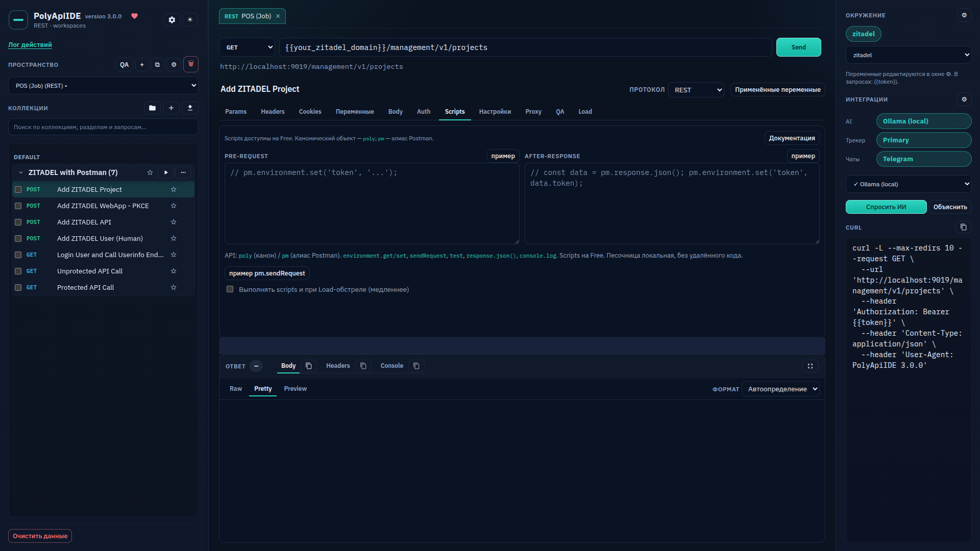Open the zitadel environment dropdown

point(909,55)
